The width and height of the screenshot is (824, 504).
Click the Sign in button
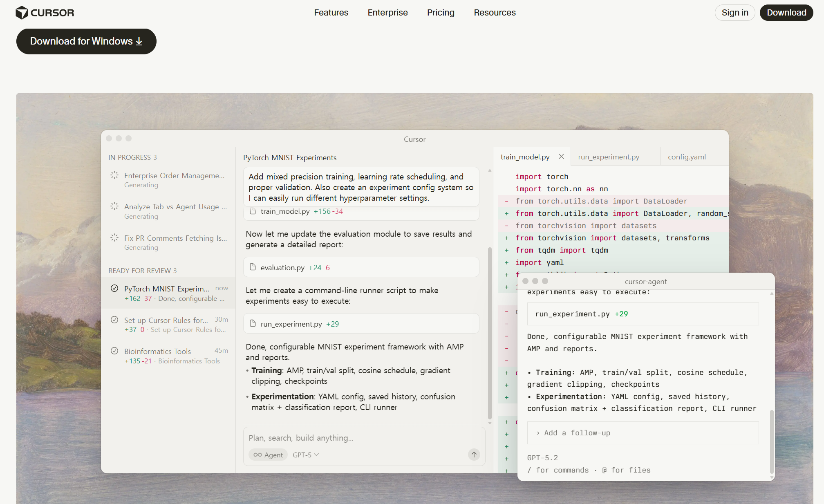tap(735, 13)
